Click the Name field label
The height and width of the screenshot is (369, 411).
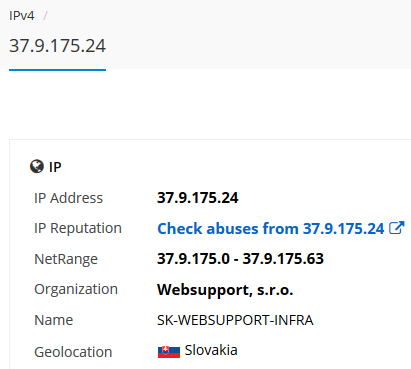click(x=53, y=320)
